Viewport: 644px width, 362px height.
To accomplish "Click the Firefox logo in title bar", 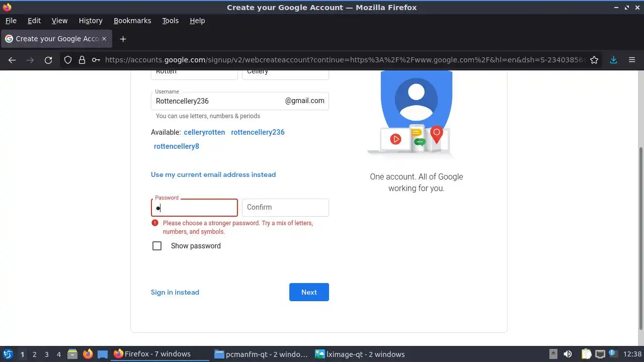I will 7,7.
